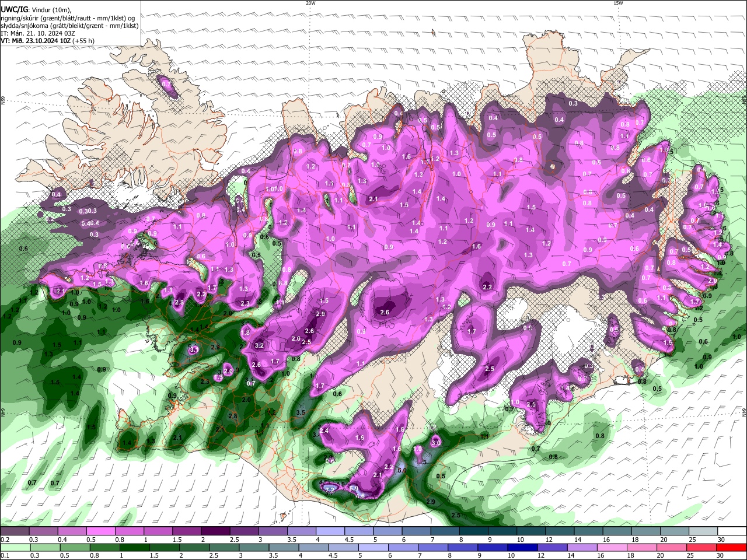Click top legend dark purple swatch between 2 and 2.5
The height and width of the screenshot is (560, 747).
tap(215, 531)
